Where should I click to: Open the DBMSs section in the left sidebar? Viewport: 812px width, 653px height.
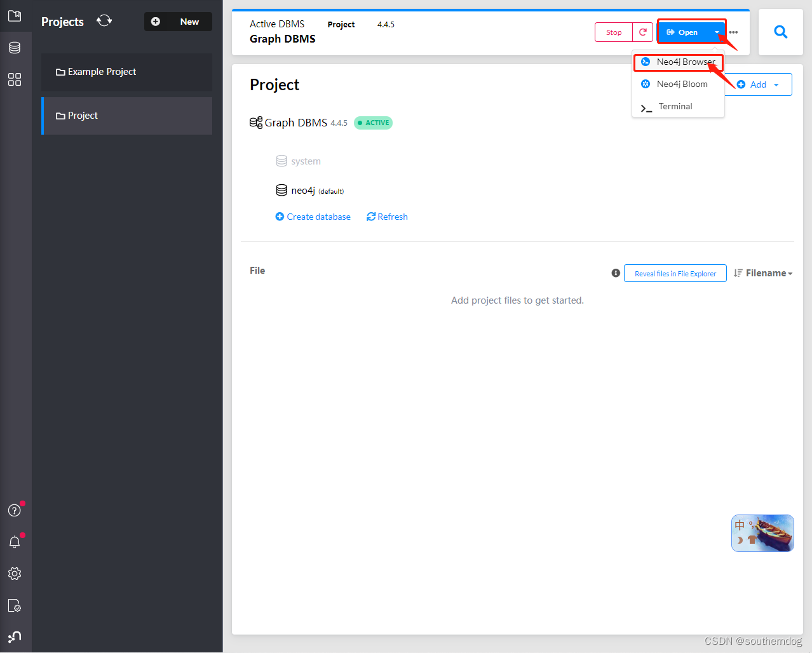(x=15, y=47)
